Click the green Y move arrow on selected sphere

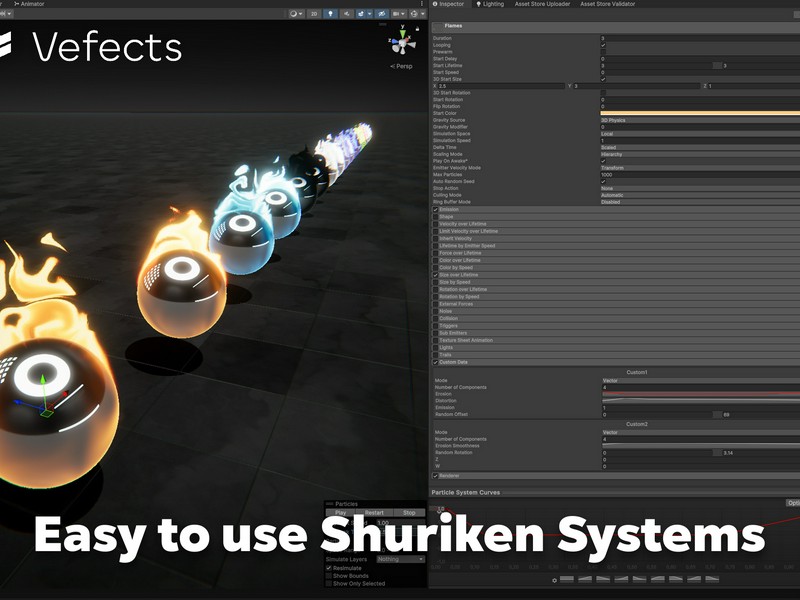click(x=43, y=381)
